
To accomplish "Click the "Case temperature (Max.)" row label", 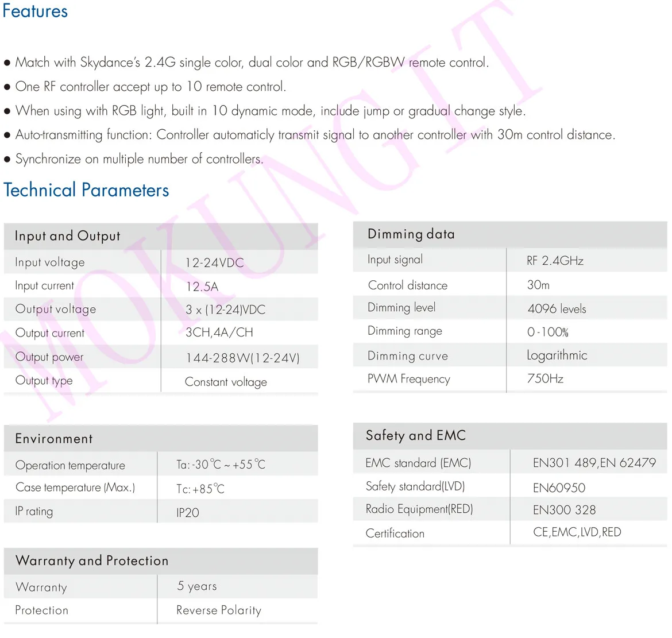I will (x=75, y=488).
